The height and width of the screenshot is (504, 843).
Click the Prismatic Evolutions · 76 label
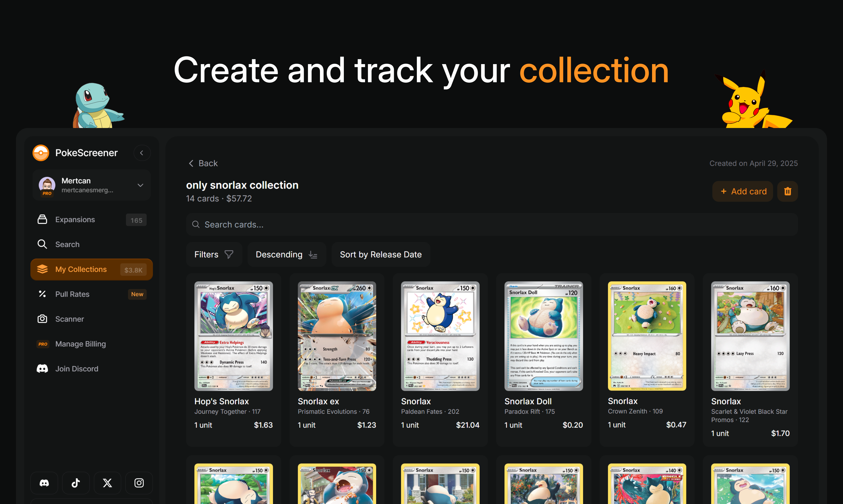[333, 412]
